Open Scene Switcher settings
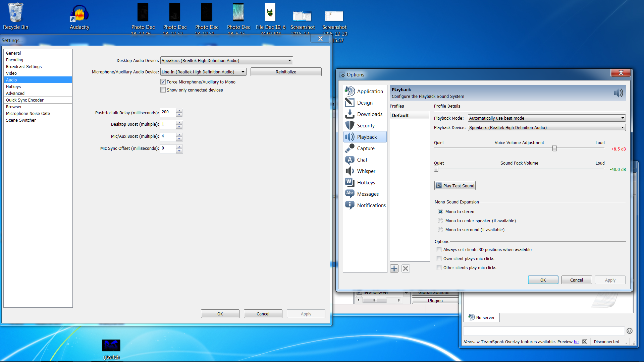Image resolution: width=644 pixels, height=362 pixels. point(38,120)
